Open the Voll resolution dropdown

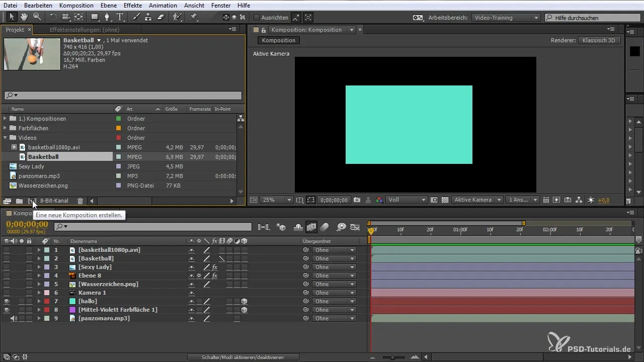[x=407, y=200]
